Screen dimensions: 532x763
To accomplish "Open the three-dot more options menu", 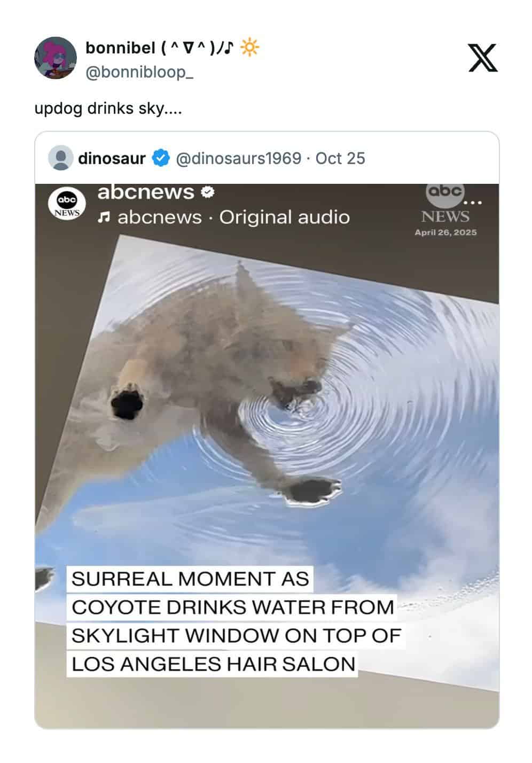I will pos(473,203).
